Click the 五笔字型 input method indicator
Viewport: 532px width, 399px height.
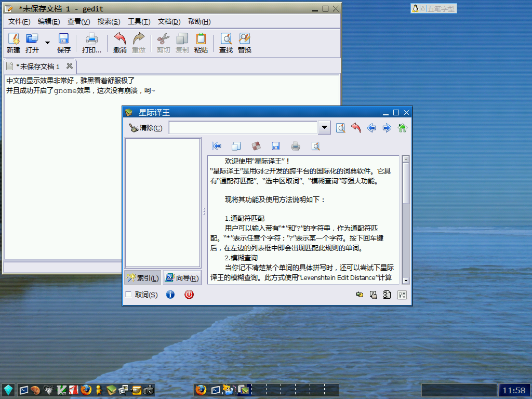(x=434, y=8)
